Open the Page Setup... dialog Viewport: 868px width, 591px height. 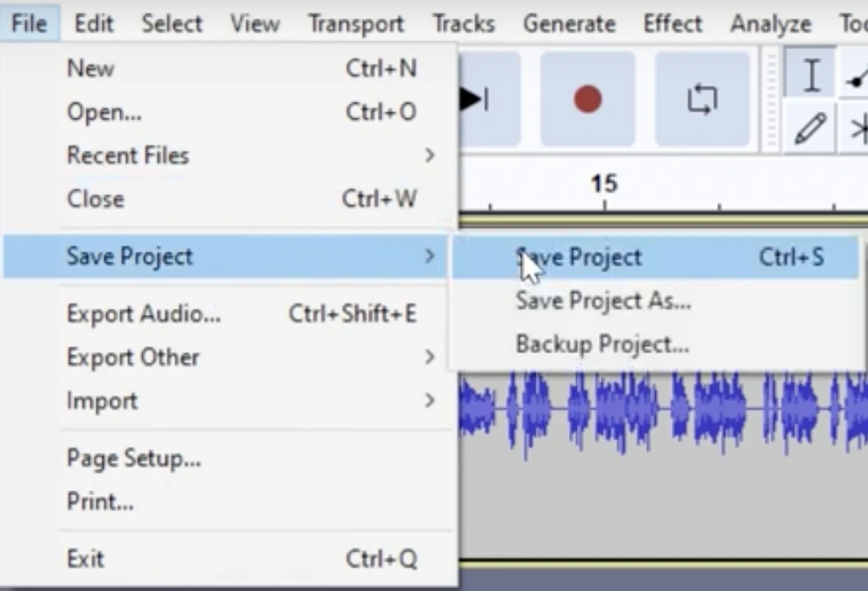[133, 458]
